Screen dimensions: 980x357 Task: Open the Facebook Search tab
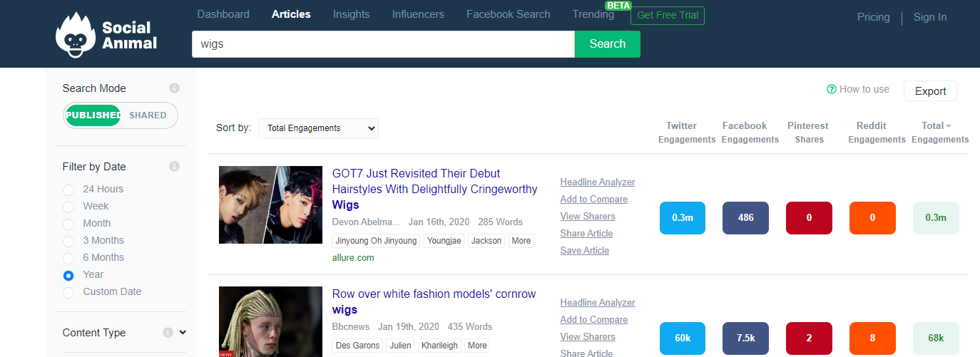coord(509,14)
